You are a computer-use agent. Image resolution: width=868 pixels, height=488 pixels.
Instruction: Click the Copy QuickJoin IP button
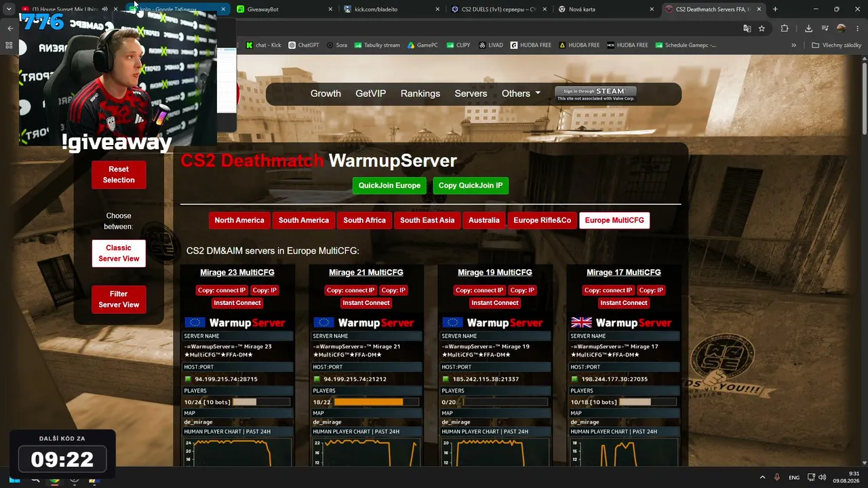471,186
